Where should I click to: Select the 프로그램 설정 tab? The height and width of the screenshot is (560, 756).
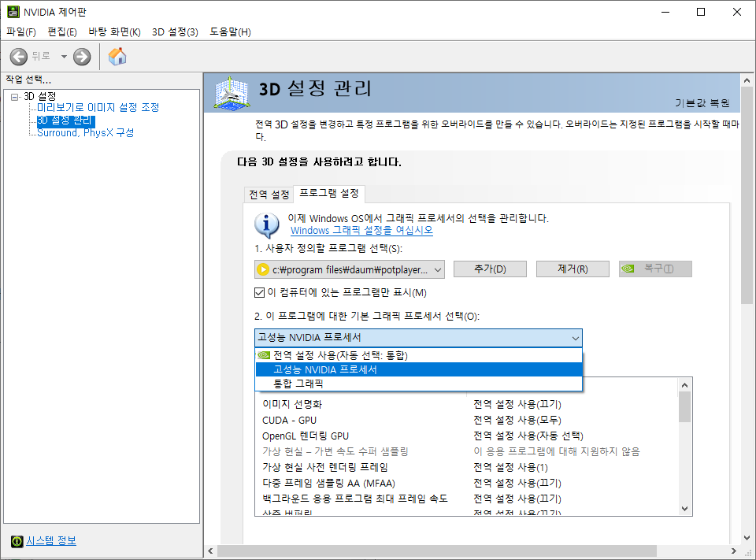pyautogui.click(x=329, y=194)
